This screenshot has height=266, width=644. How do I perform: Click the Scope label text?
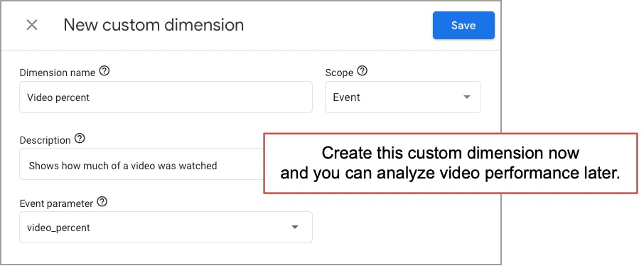click(x=339, y=73)
